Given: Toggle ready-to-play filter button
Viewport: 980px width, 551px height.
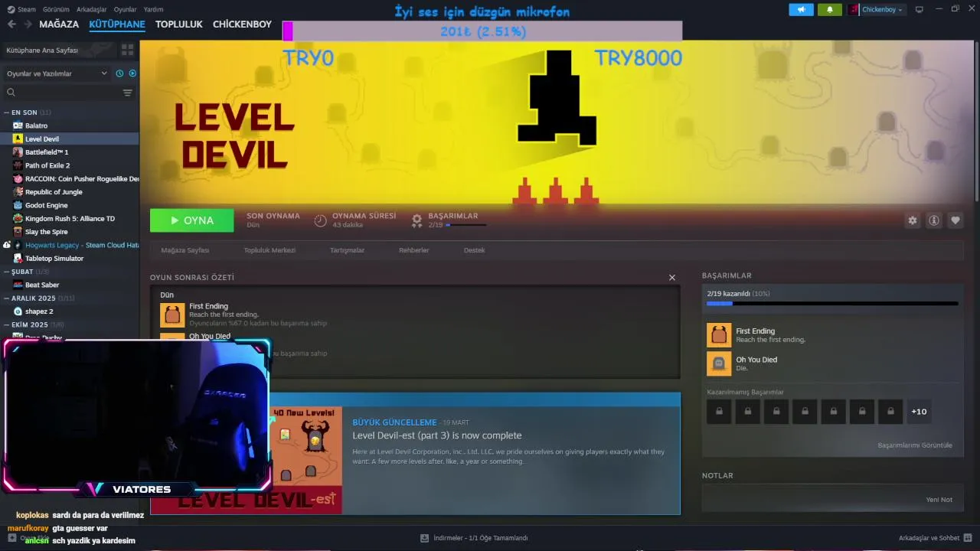Looking at the screenshot, I should coord(132,73).
